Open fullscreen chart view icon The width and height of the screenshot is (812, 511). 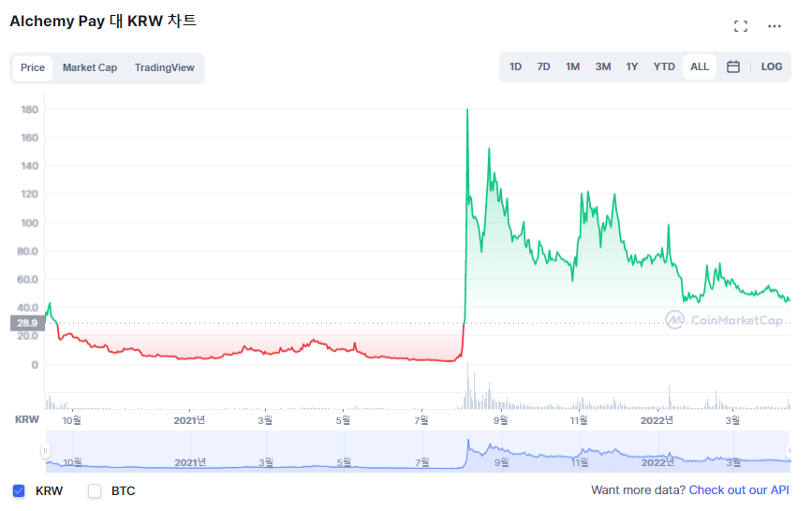[741, 26]
